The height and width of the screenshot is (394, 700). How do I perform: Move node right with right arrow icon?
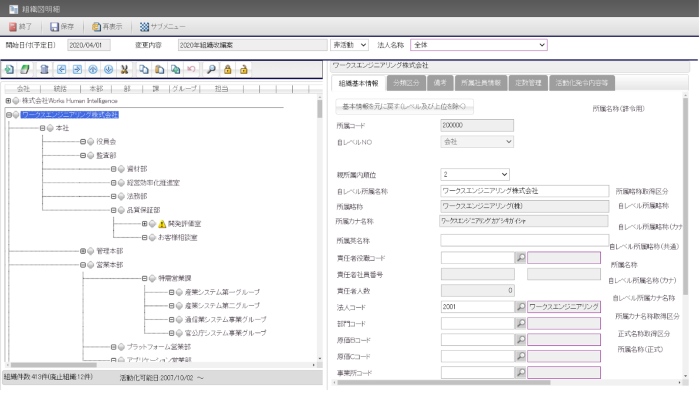pos(77,70)
